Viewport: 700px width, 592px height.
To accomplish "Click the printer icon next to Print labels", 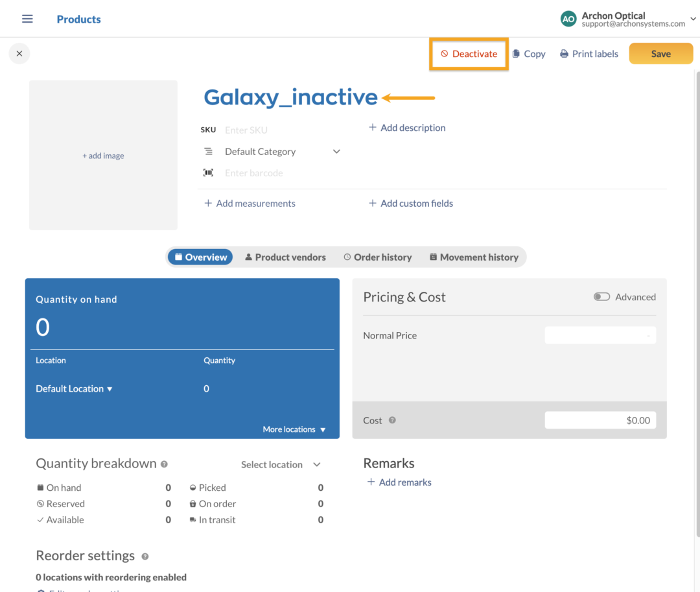I will (563, 53).
